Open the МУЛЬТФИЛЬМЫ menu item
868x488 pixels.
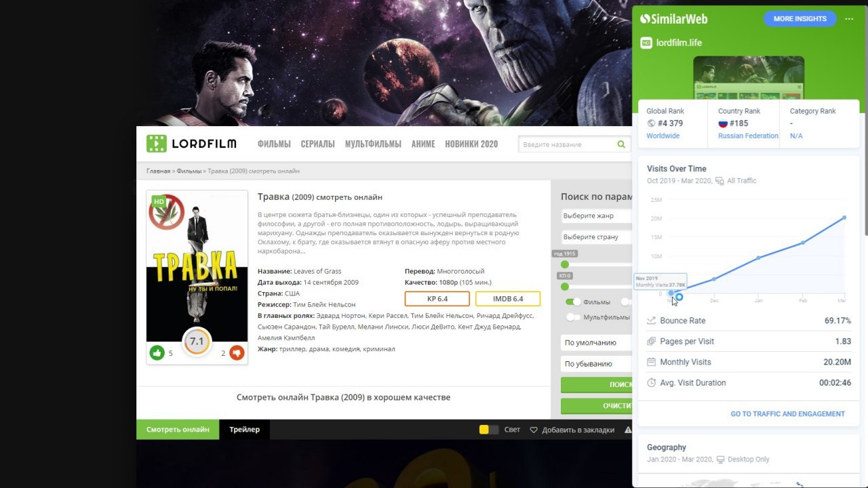click(373, 144)
